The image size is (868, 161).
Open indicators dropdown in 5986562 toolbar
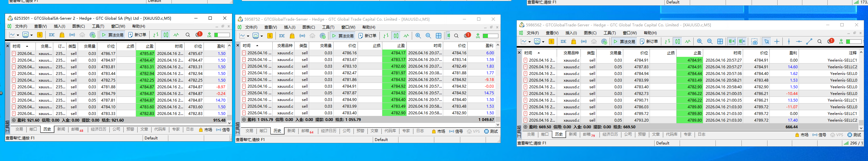click(x=543, y=42)
